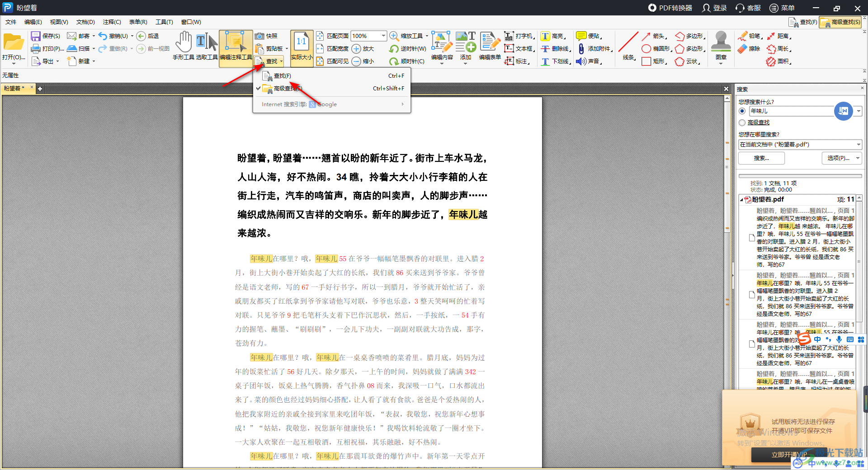
Task: Open the 注释(C) menu
Action: coord(112,22)
